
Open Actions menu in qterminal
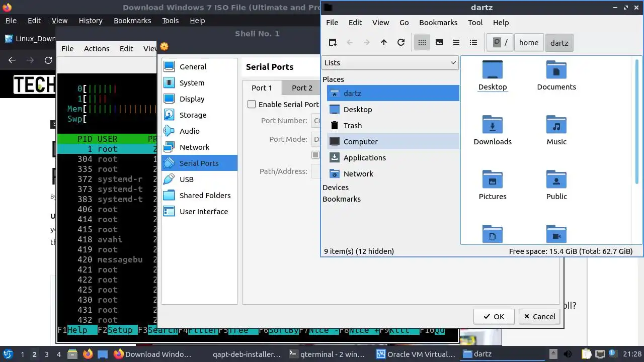(x=97, y=48)
